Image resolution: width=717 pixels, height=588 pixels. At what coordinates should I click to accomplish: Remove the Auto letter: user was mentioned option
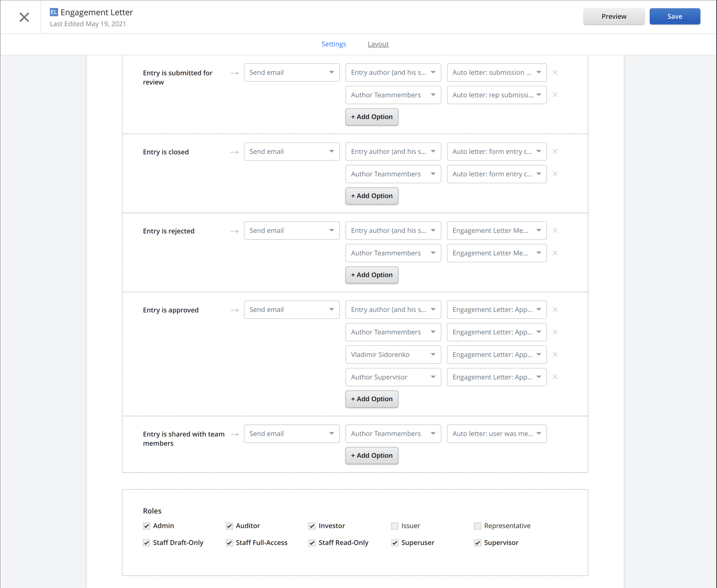click(555, 433)
